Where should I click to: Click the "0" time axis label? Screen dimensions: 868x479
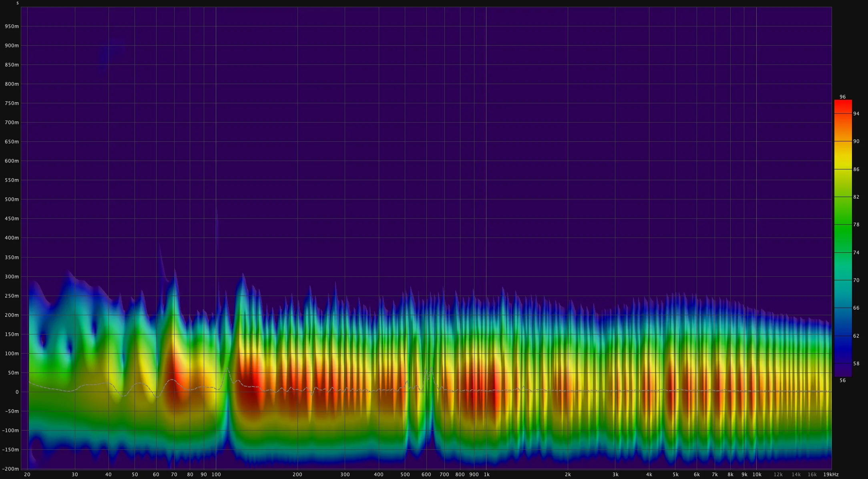pos(17,392)
